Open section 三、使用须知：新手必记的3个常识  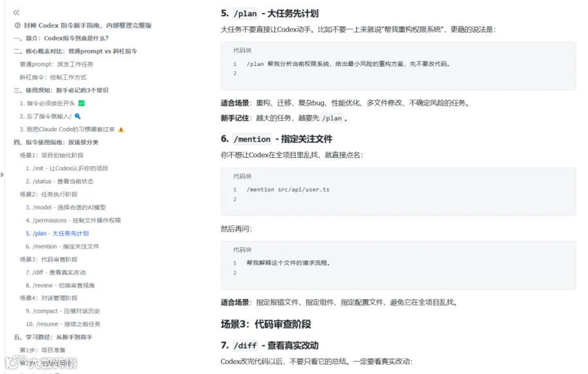coord(61,90)
